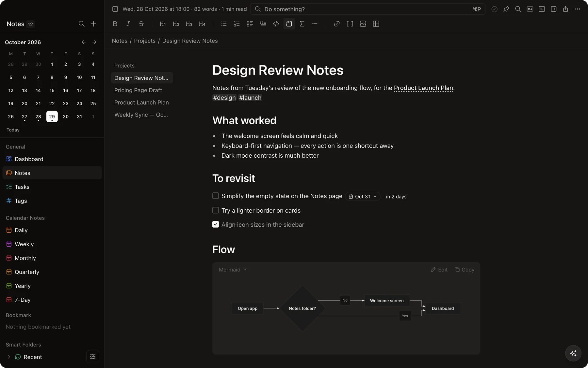Open the sliders settings icon beside Recent

(x=93, y=357)
